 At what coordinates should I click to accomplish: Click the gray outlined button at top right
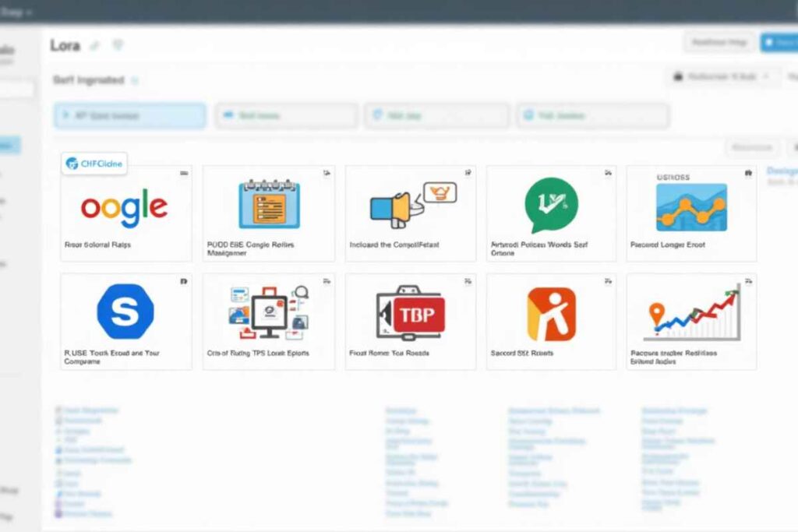719,43
